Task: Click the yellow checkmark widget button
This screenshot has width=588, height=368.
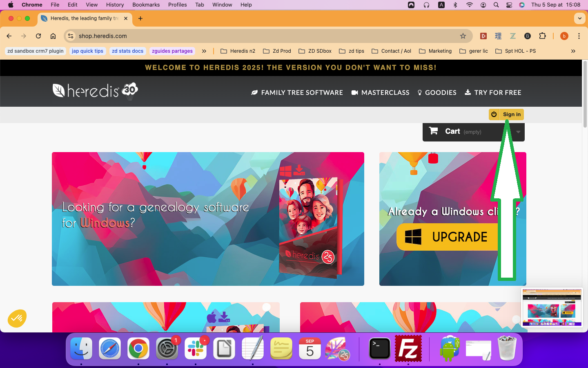Action: point(17,318)
